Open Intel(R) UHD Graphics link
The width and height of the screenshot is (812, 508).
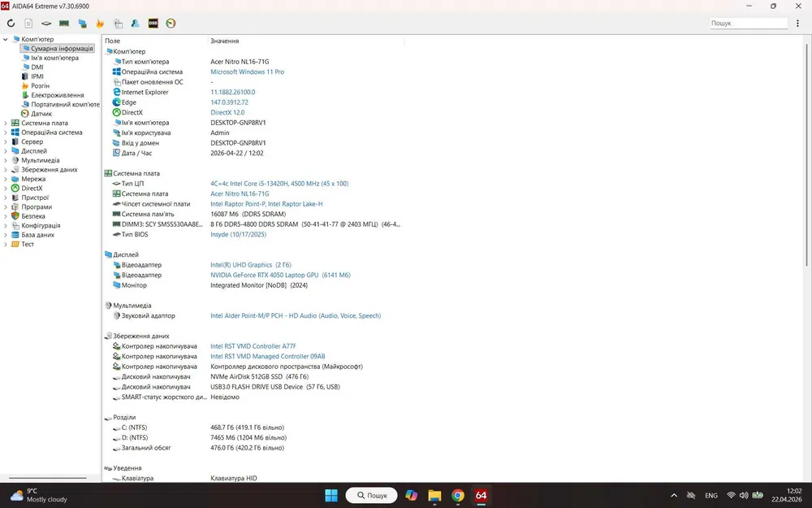(251, 265)
